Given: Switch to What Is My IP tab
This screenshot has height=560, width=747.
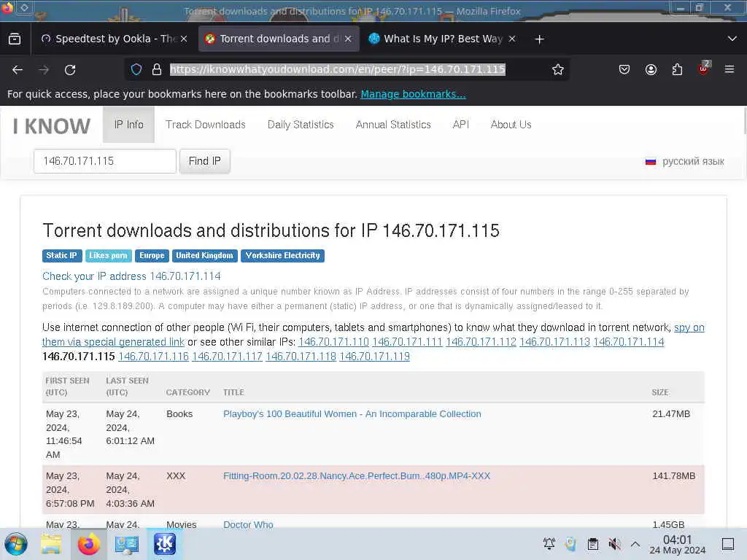Looking at the screenshot, I should coord(443,39).
